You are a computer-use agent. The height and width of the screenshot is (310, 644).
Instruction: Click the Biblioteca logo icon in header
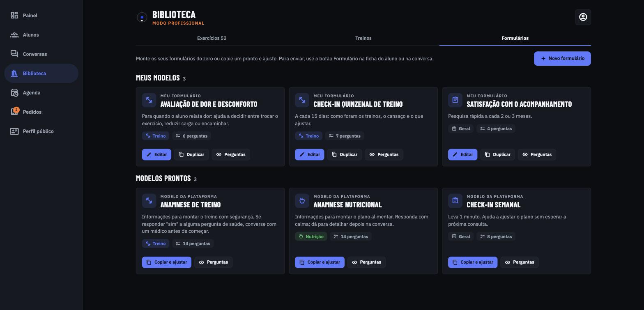142,18
